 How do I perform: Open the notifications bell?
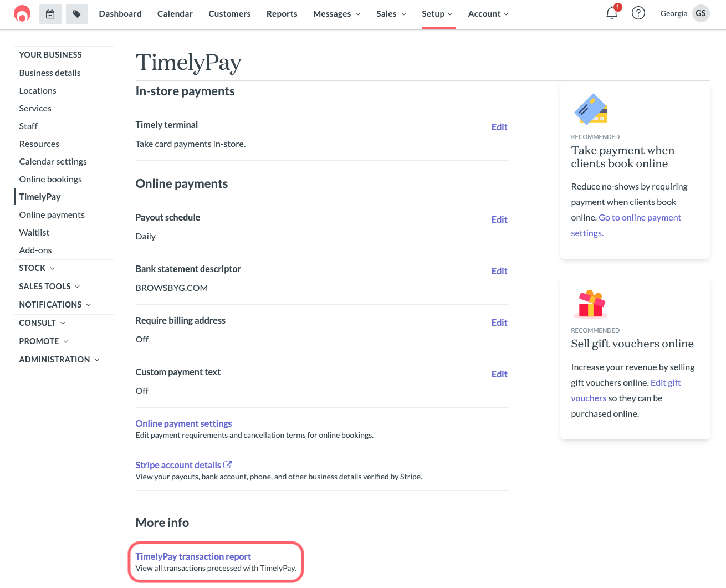(612, 13)
